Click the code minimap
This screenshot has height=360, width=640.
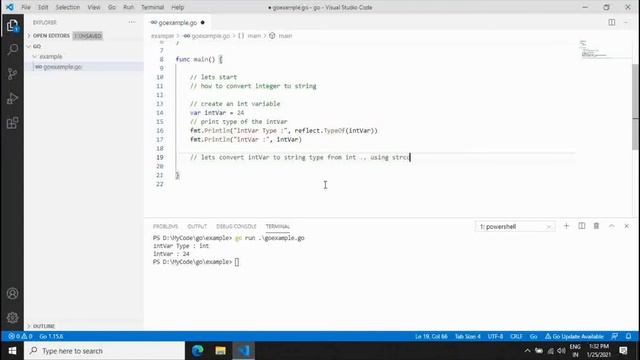pos(605,49)
